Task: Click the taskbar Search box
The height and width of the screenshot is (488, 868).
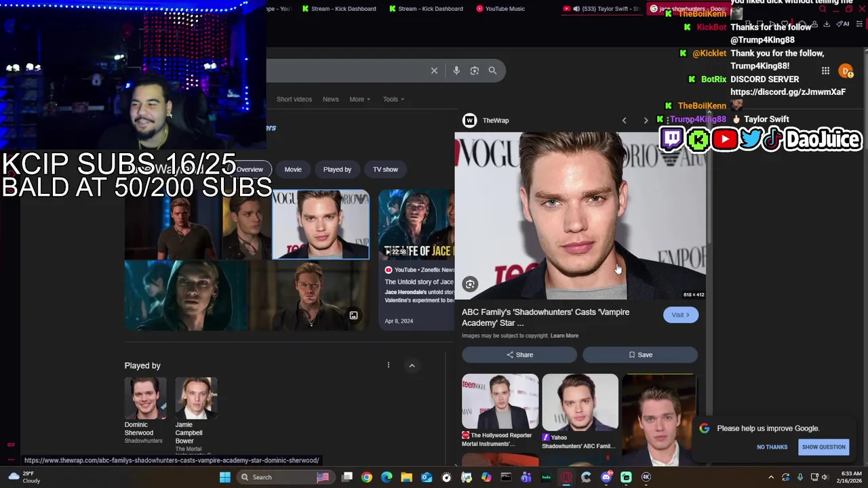Action: 285,477
